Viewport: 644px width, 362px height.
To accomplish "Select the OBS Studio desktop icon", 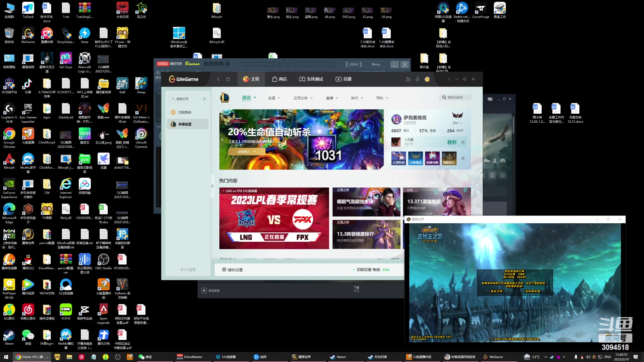I will [x=103, y=262].
